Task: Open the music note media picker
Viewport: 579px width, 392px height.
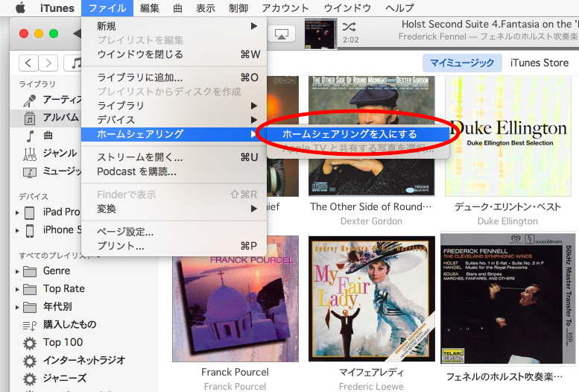Action: click(74, 63)
